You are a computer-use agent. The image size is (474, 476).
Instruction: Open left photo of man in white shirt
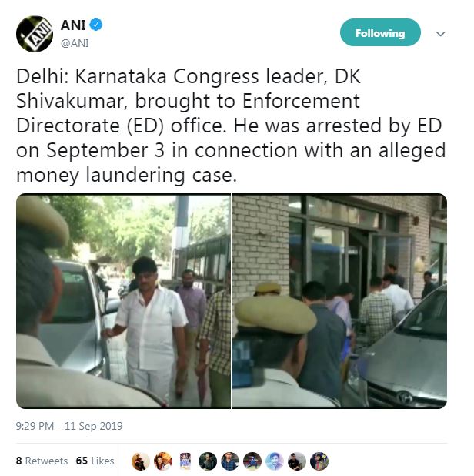click(x=123, y=301)
